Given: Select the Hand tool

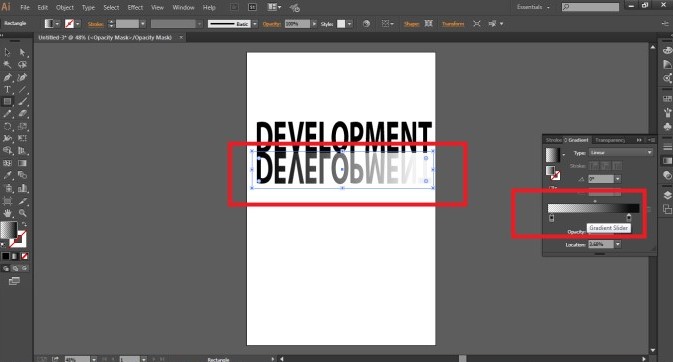Looking at the screenshot, I should point(7,213).
